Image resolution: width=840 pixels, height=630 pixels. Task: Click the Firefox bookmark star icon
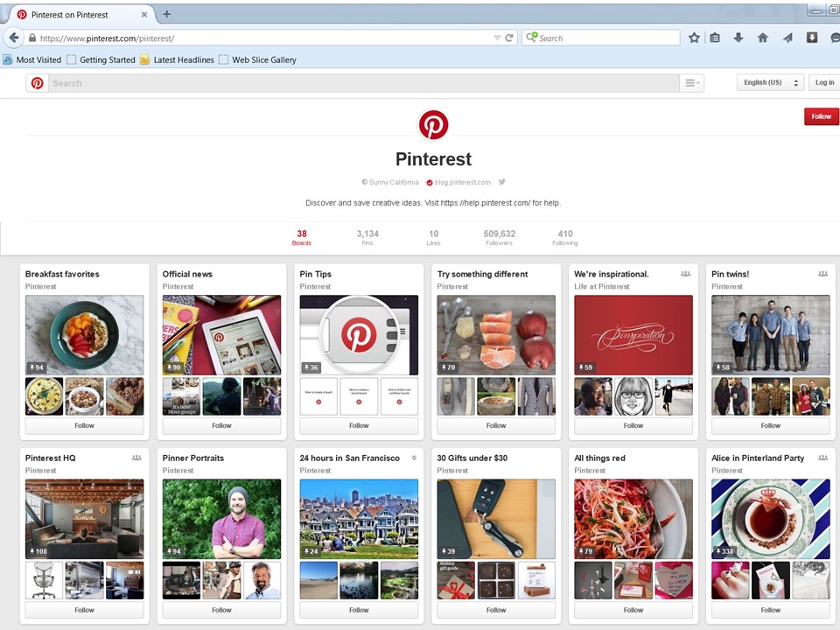pyautogui.click(x=694, y=38)
